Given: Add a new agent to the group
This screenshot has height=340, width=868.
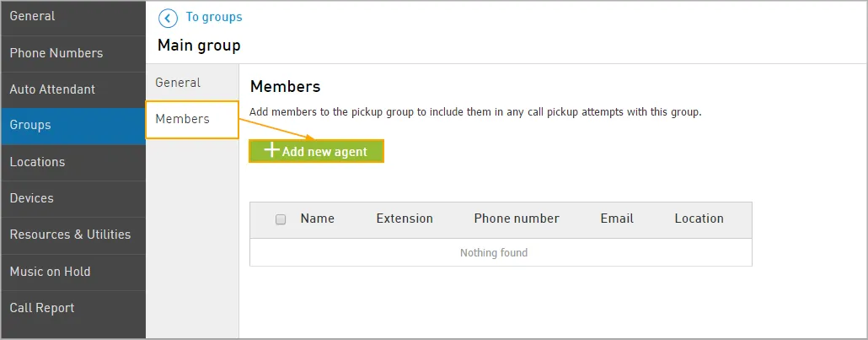Looking at the screenshot, I should pos(316,151).
